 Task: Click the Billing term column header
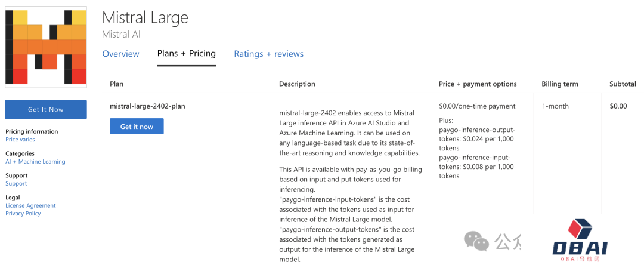(559, 84)
